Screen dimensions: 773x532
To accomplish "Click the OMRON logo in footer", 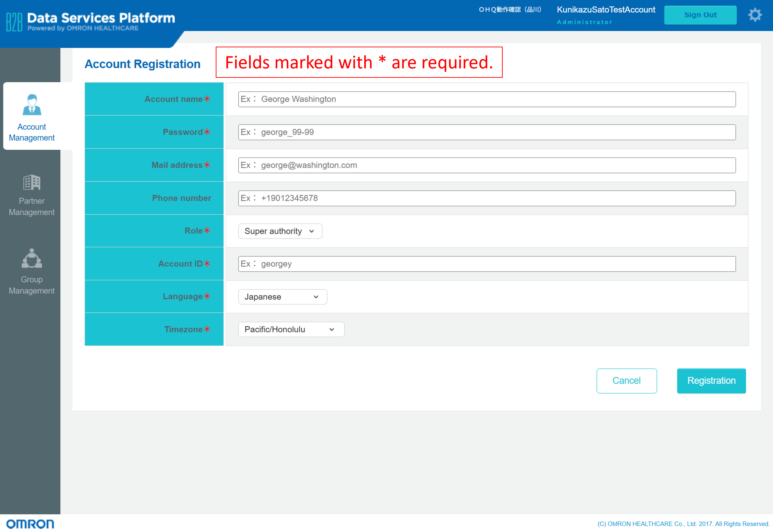I will 30,524.
